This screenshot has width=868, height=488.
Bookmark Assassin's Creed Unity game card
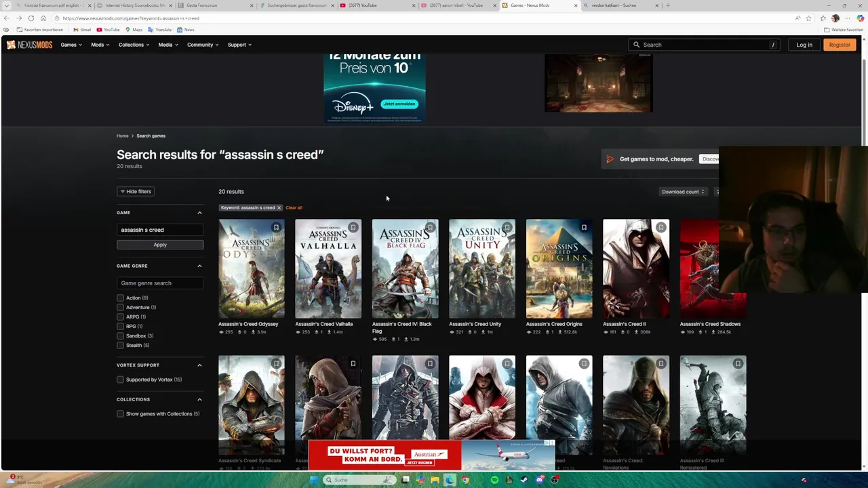pos(507,228)
